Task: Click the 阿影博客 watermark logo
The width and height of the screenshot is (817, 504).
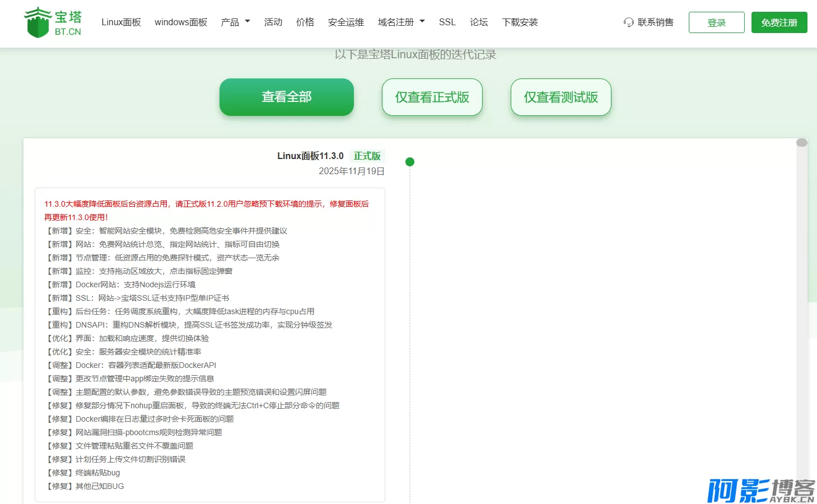Action: (760, 491)
